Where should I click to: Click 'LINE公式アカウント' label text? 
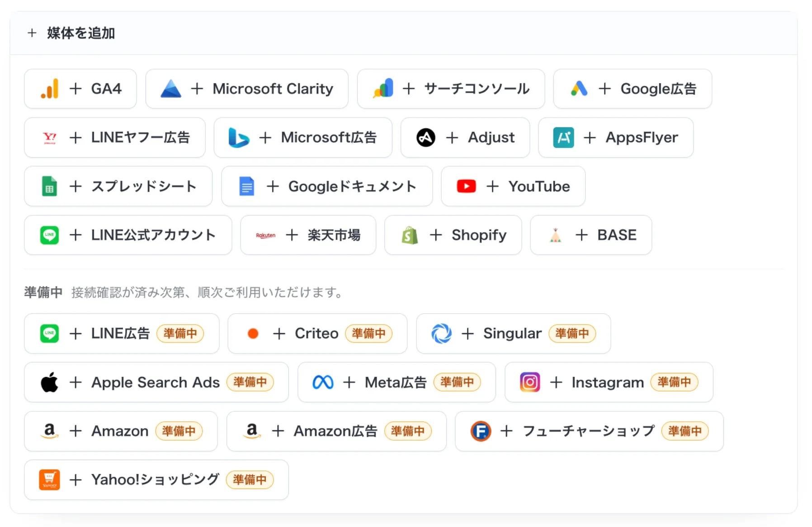pyautogui.click(x=153, y=235)
